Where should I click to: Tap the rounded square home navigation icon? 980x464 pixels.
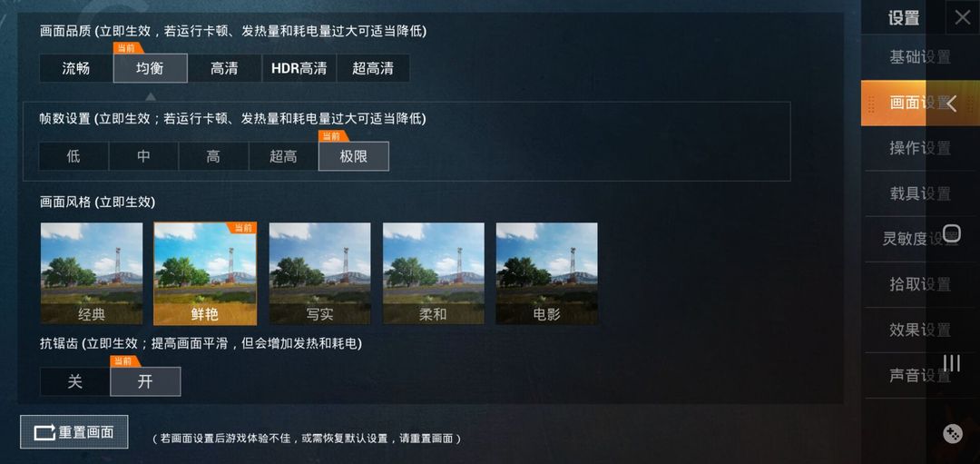[x=951, y=234]
